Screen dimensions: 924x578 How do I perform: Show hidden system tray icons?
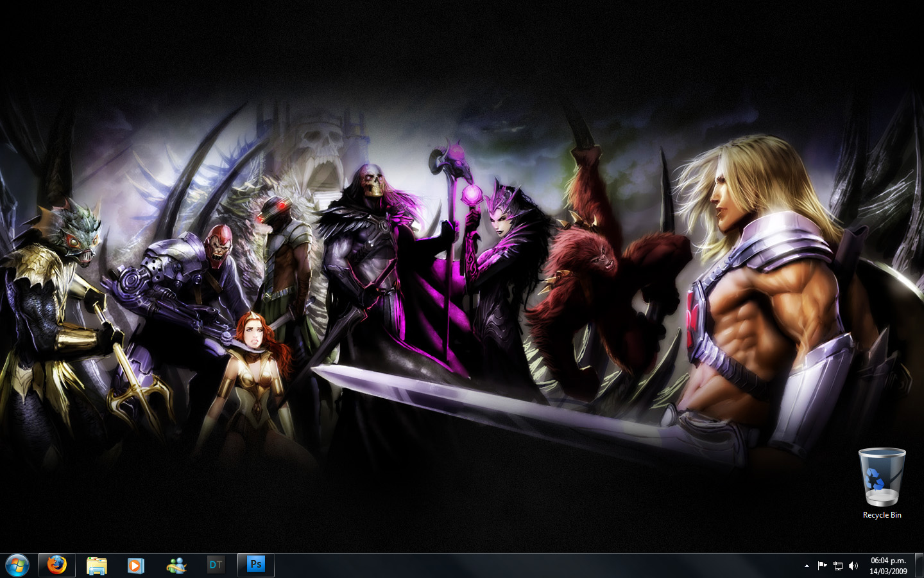pos(807,566)
